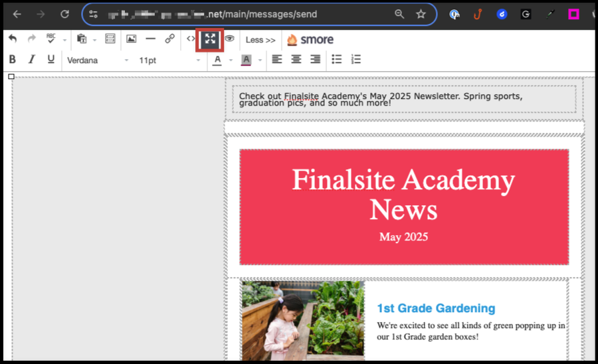This screenshot has width=598, height=364.
Task: Expand the text color dropdown arrow
Action: click(231, 60)
